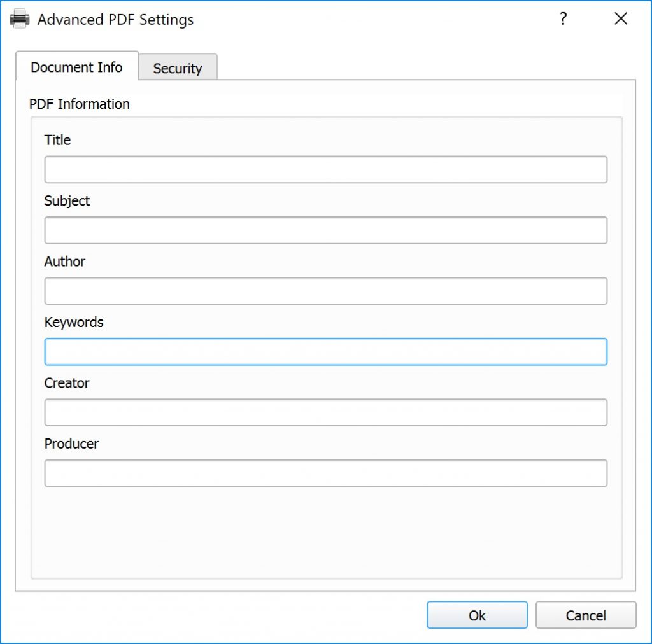Viewport: 652px width, 644px height.
Task: Click into the Producer field
Action: click(325, 473)
